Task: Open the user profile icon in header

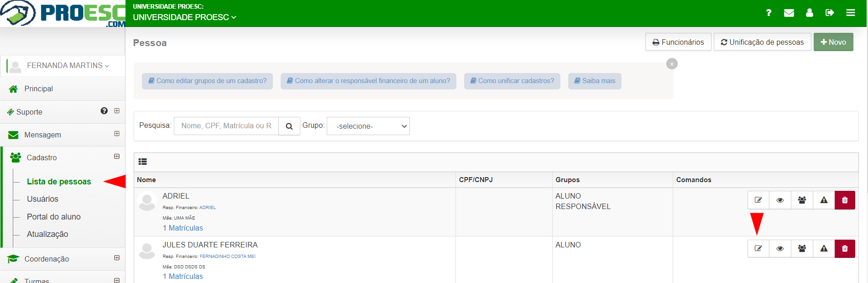Action: (810, 13)
